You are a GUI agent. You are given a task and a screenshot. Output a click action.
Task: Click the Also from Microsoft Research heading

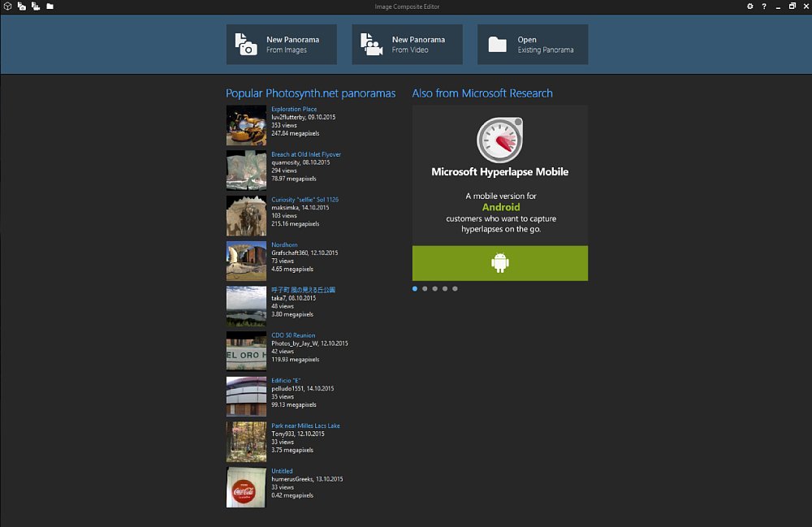tap(482, 93)
